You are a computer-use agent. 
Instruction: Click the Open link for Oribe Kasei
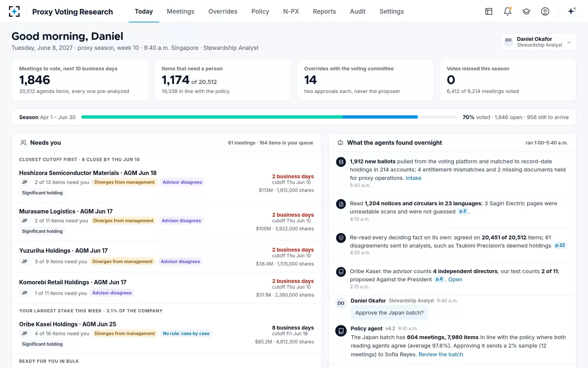coord(455,280)
